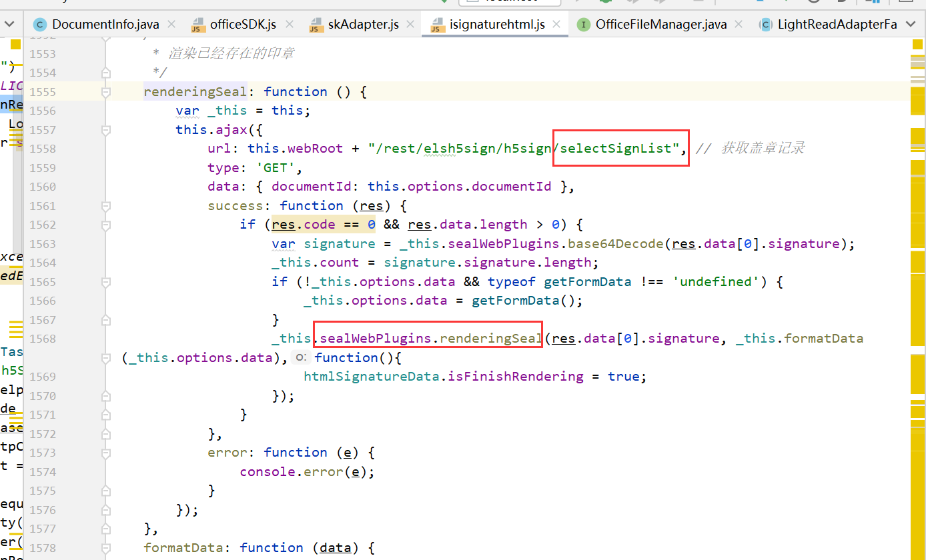This screenshot has width=926, height=560.
Task: Close the skAdapter.js tab
Action: coord(411,25)
